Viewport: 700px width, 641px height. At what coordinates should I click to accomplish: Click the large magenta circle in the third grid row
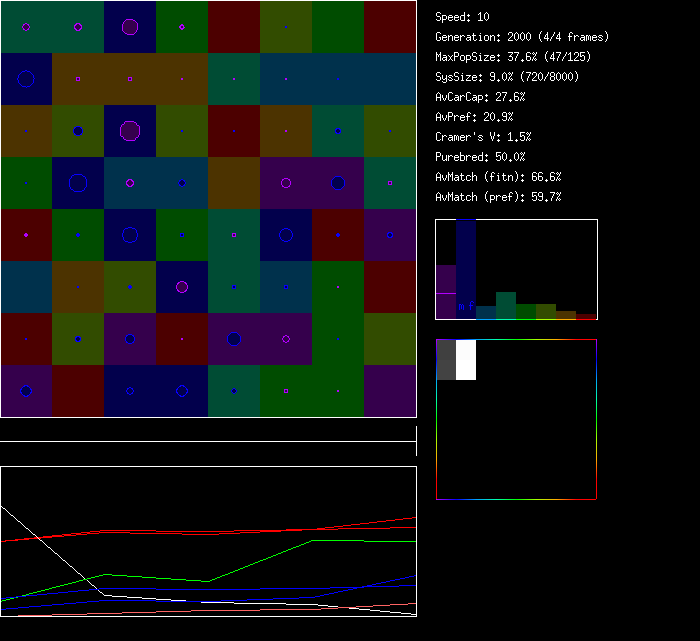(130, 131)
